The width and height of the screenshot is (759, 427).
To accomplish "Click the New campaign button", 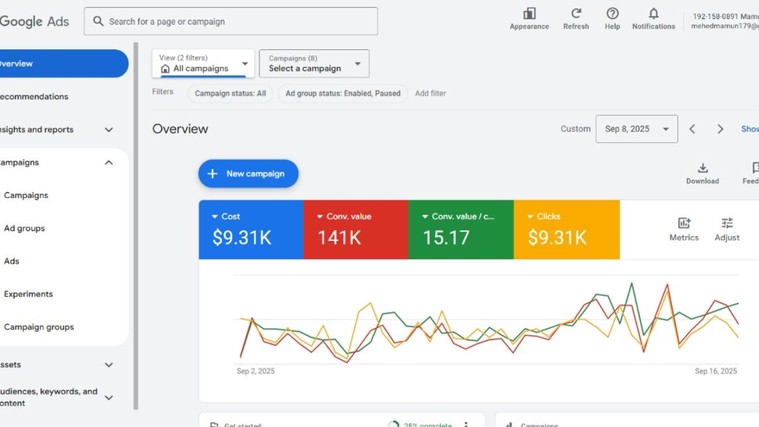I will tap(248, 174).
